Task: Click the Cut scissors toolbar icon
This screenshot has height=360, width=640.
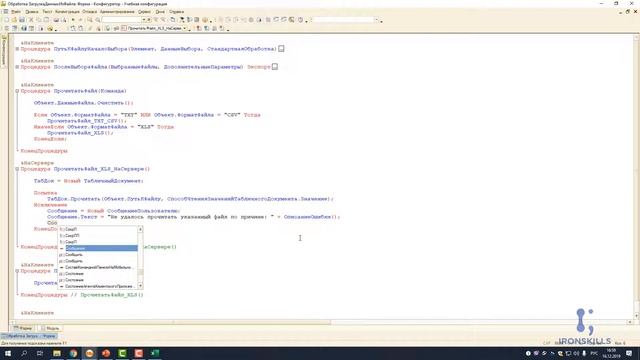Action: coord(31,20)
